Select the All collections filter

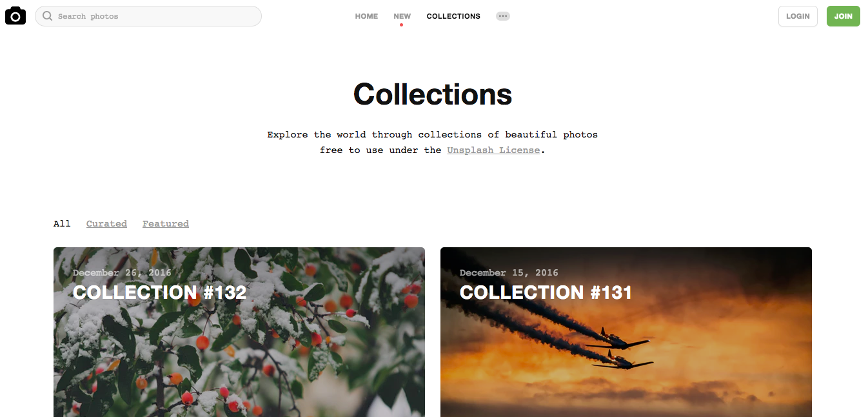pos(62,223)
